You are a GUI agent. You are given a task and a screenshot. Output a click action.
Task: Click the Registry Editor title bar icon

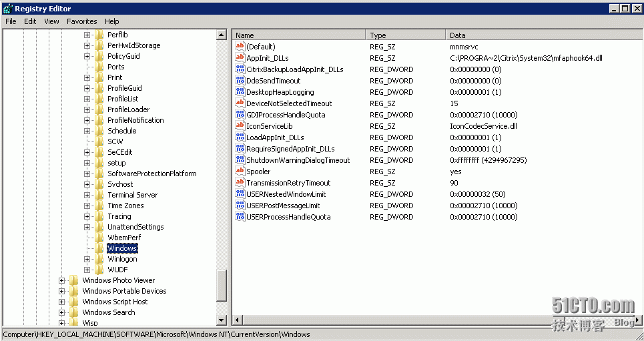[7, 8]
